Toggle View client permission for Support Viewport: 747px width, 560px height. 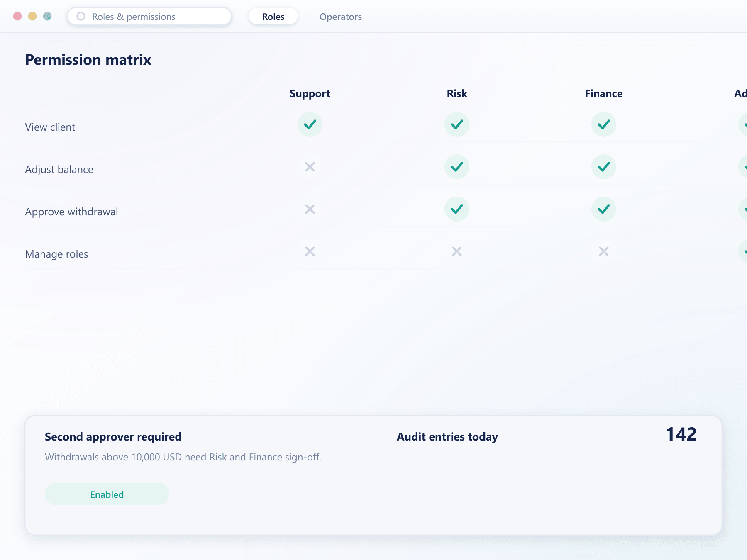coord(310,124)
